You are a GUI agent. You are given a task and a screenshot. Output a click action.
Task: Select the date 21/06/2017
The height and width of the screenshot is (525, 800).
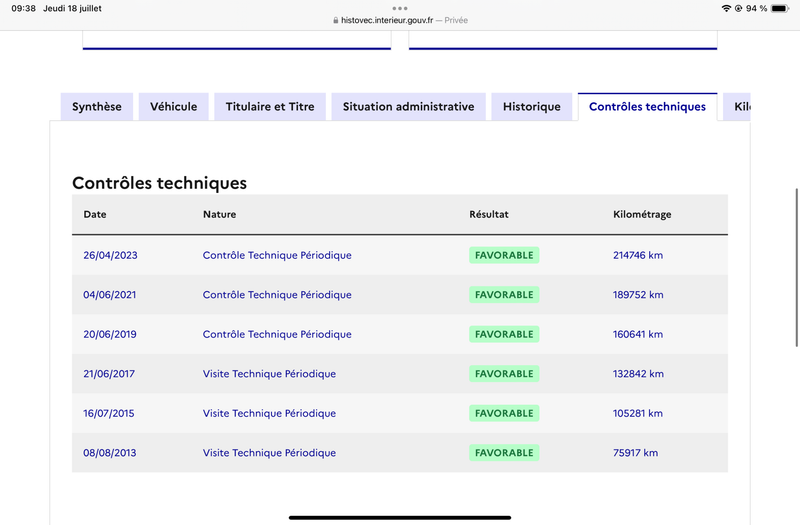[x=109, y=373]
